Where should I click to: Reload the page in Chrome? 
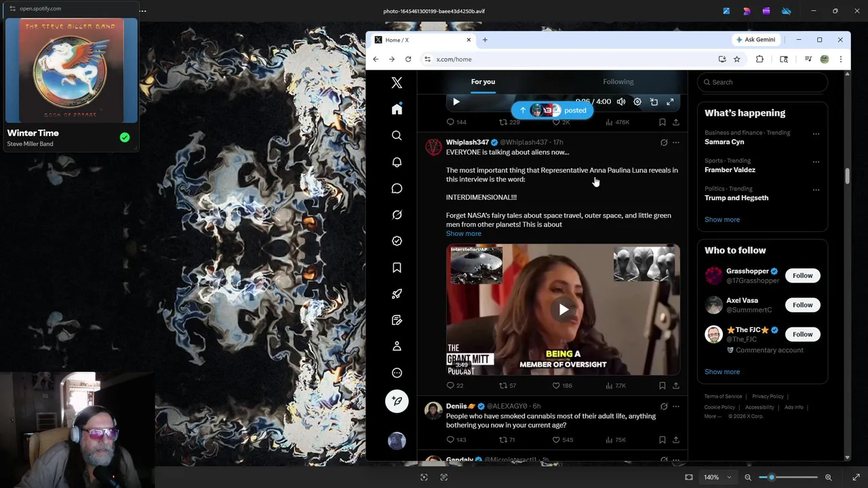point(408,59)
